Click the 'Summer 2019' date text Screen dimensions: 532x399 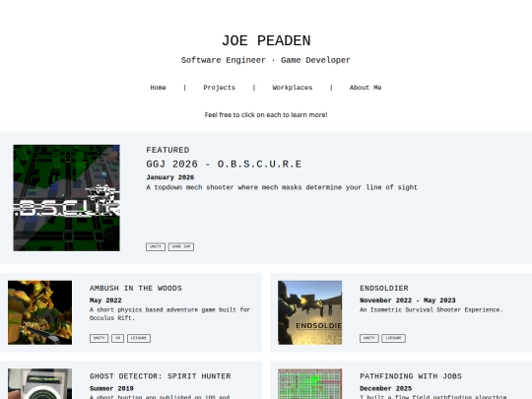(111, 388)
